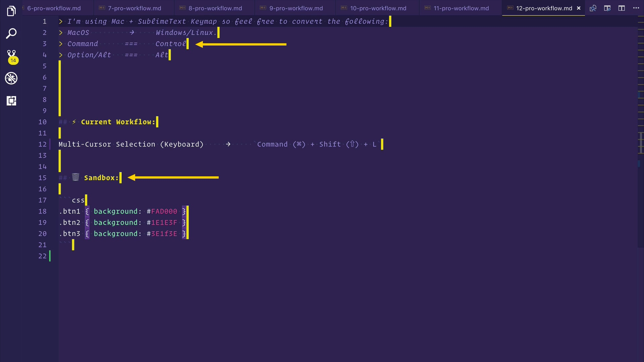
Task: Click the 'MacOS' text on line 2
Action: pos(78,33)
